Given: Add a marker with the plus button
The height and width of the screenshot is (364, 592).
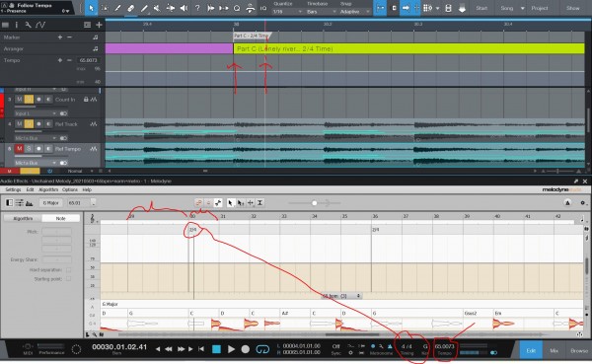Looking at the screenshot, I should tap(59, 37).
